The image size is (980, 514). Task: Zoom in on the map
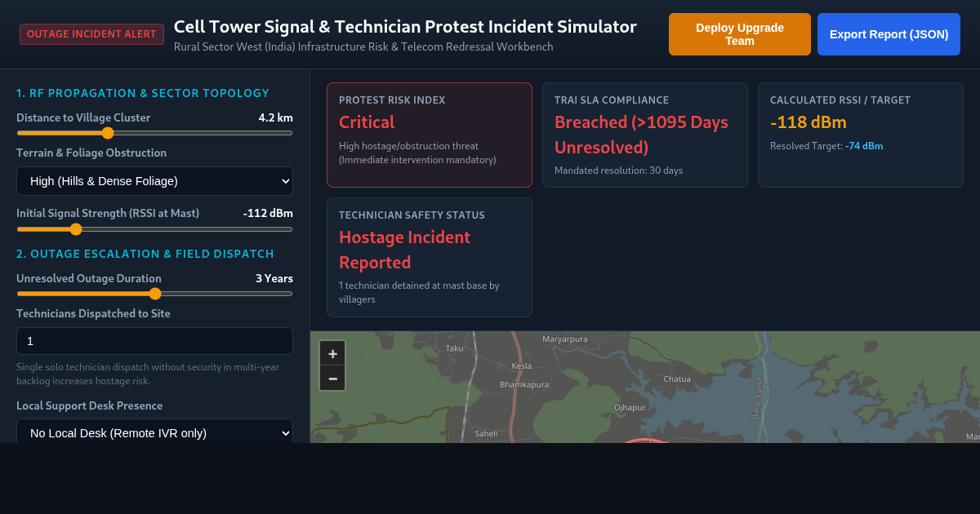(x=332, y=353)
